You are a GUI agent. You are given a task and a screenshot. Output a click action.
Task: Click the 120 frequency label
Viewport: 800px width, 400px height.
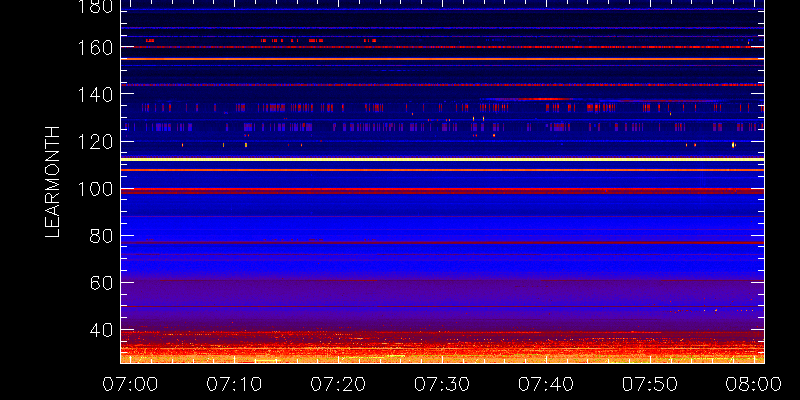[x=95, y=142]
